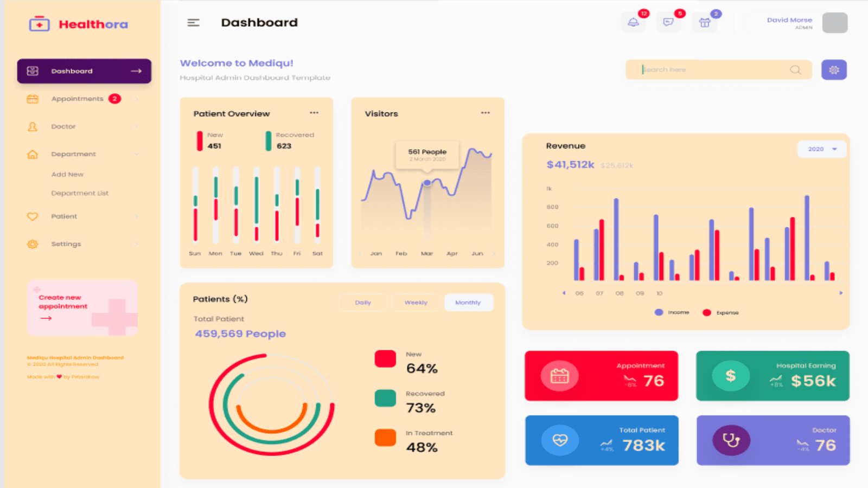868x488 pixels.
Task: Open Department List in the sidebar
Action: 80,192
